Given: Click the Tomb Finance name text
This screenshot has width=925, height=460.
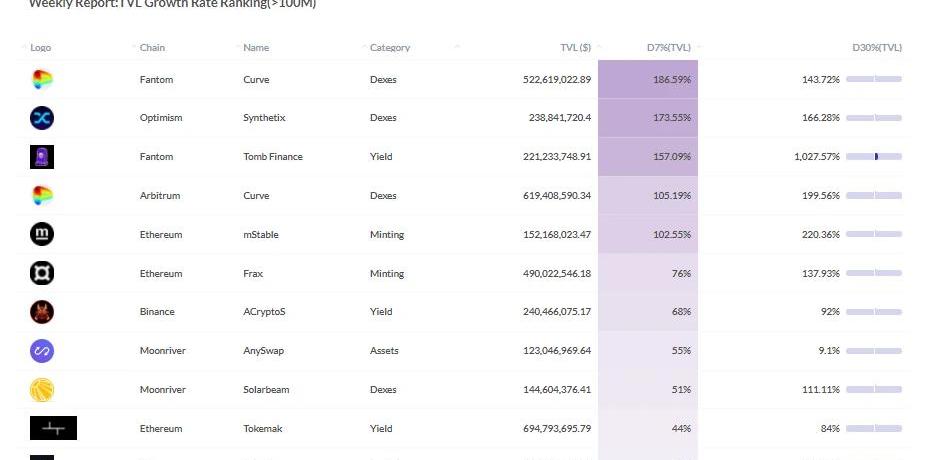Looking at the screenshot, I should 272,157.
